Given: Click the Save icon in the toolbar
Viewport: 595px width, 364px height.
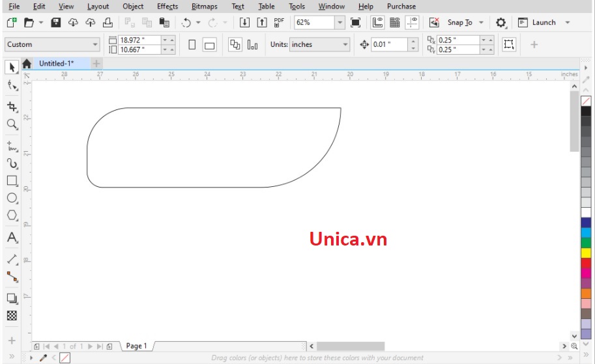Looking at the screenshot, I should click(x=56, y=23).
